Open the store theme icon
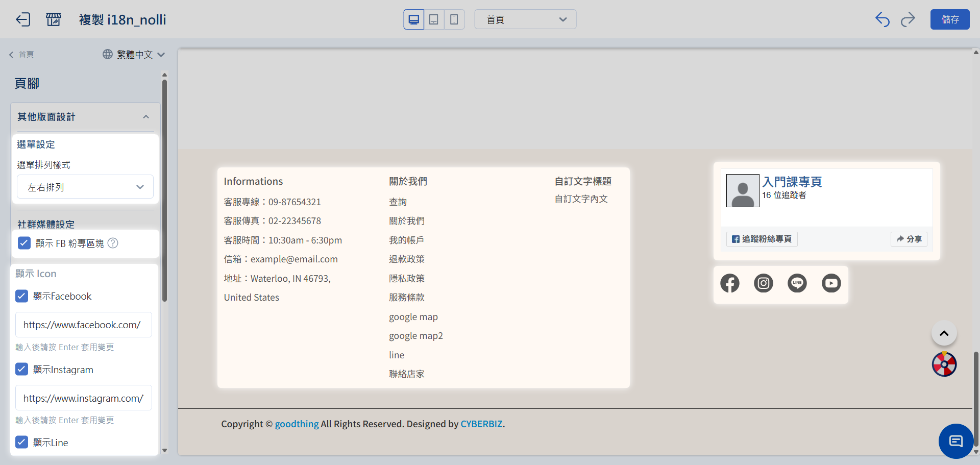980x465 pixels. (54, 19)
